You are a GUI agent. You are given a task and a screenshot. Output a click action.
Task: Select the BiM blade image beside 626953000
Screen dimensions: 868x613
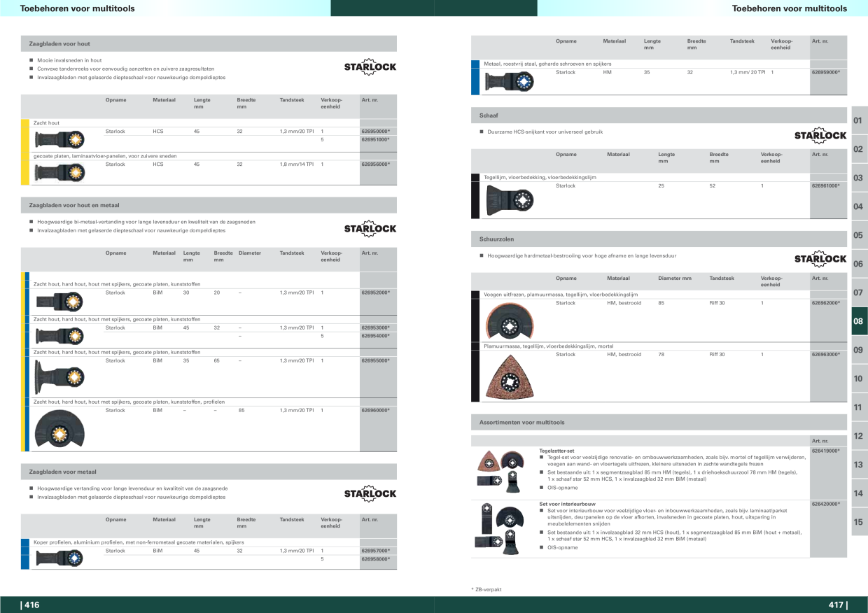(x=59, y=336)
